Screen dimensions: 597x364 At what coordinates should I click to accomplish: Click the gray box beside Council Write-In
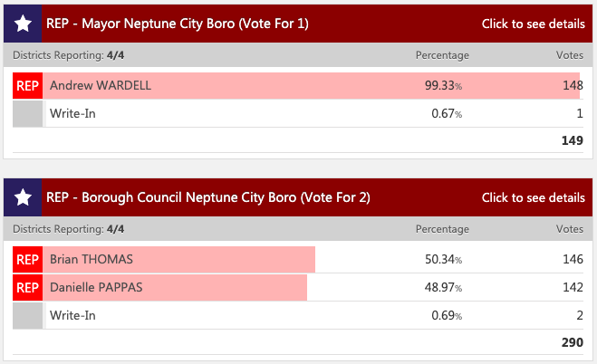click(x=27, y=316)
